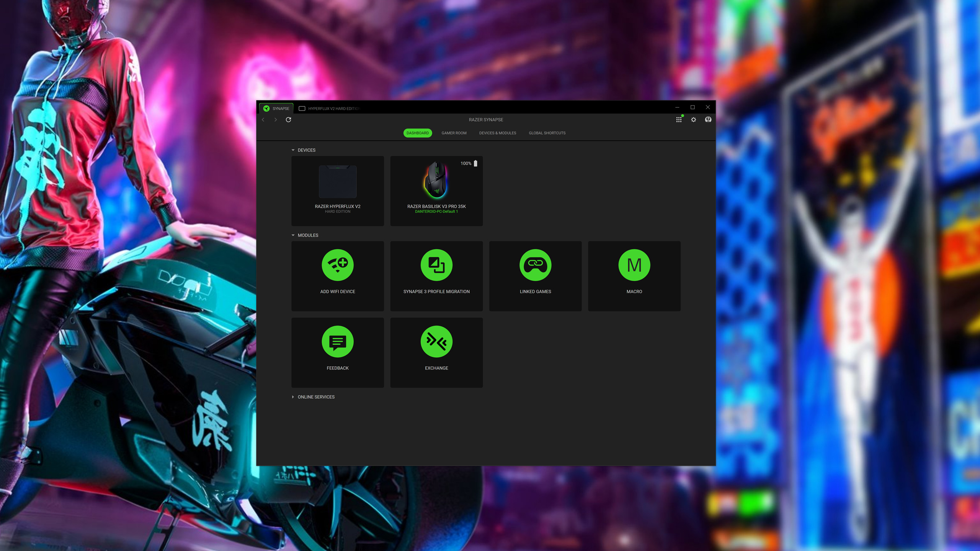Collapse the Devices section
This screenshot has width=980, height=551.
293,150
